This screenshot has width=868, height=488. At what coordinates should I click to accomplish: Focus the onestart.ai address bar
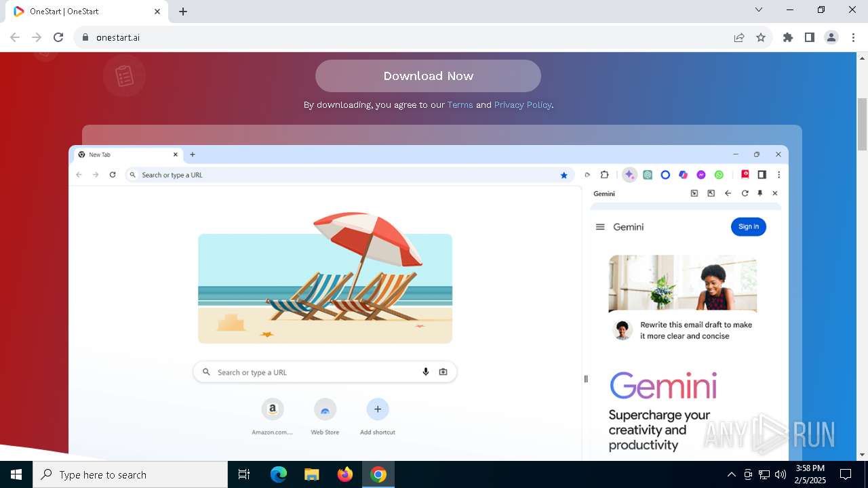(407, 37)
